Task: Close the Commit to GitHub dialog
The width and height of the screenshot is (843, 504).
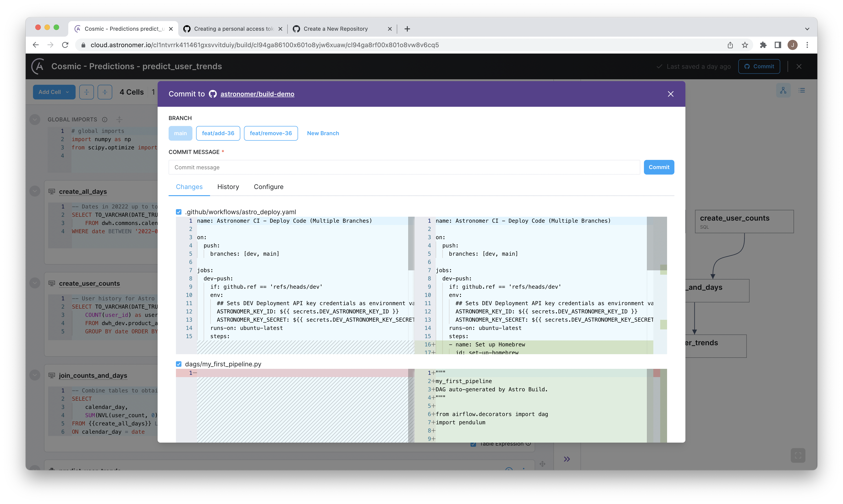Action: point(670,94)
